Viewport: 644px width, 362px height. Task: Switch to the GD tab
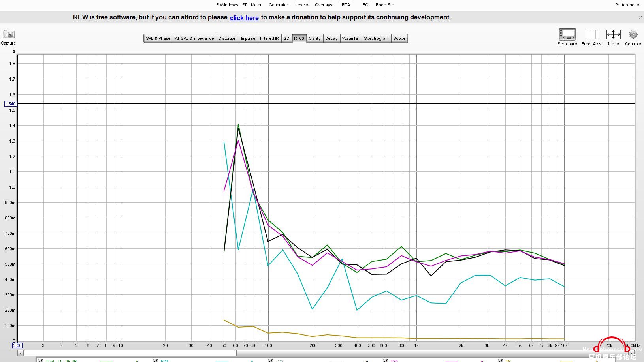(x=286, y=38)
